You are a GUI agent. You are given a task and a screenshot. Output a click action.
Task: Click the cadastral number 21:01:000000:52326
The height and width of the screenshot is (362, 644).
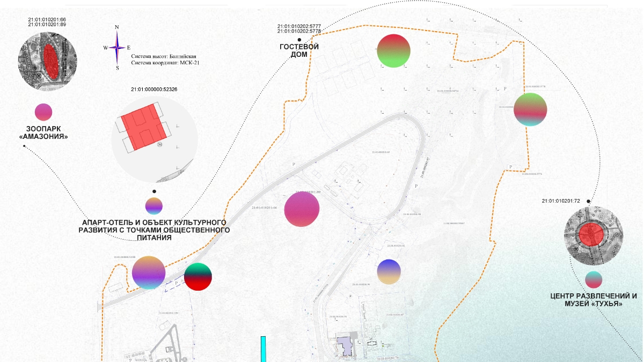point(154,89)
